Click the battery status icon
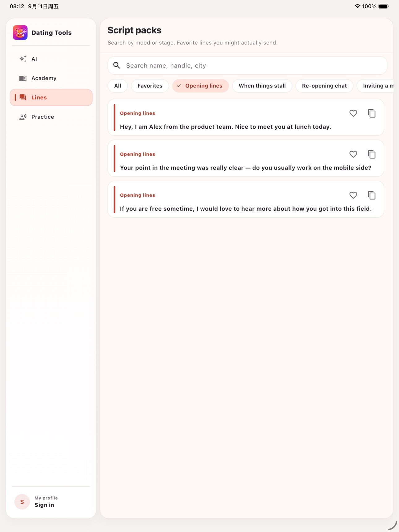Image resolution: width=399 pixels, height=532 pixels. [x=384, y=6]
